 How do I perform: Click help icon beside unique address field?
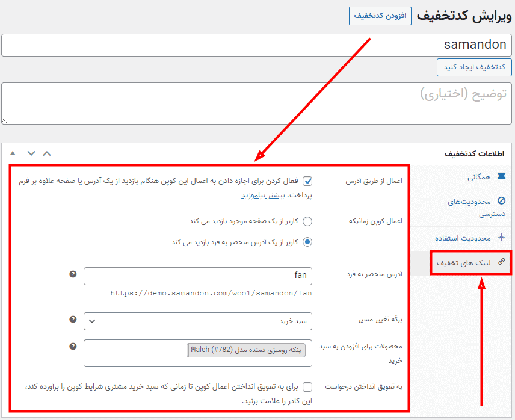(x=73, y=274)
